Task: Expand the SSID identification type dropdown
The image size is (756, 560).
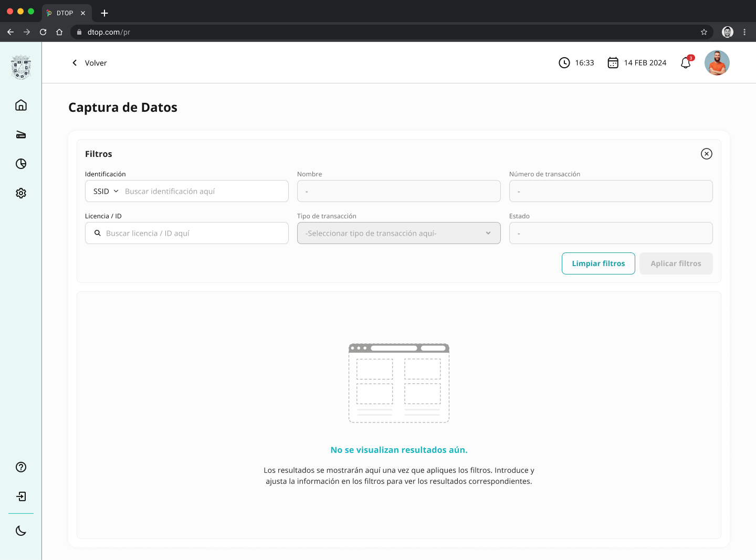Action: pyautogui.click(x=106, y=192)
